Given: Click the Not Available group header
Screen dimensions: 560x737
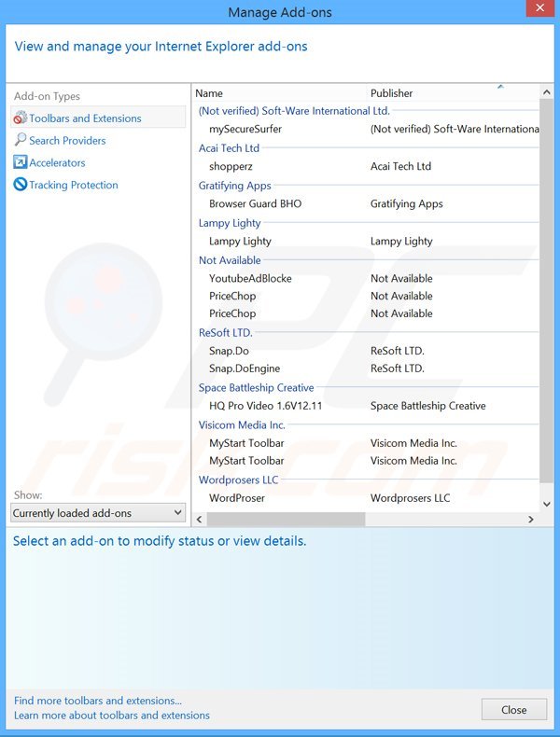Looking at the screenshot, I should tap(230, 260).
